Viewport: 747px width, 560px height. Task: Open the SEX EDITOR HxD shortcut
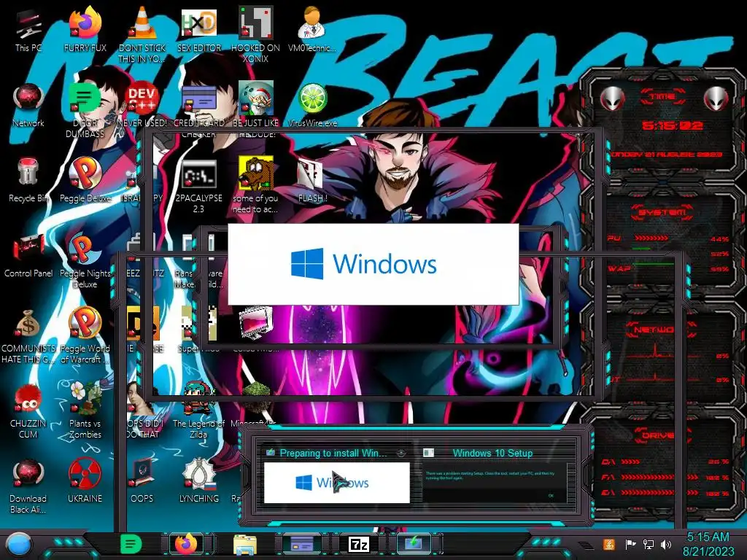(198, 30)
